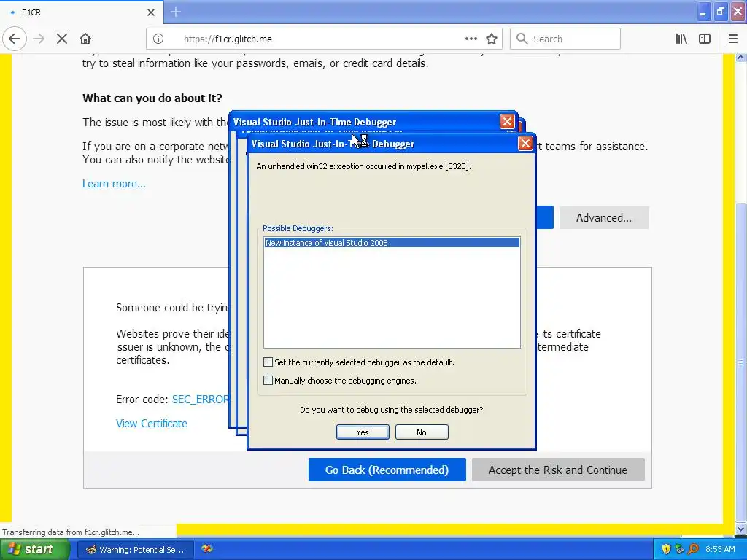
Task: Select New instance of Visual Studio 2008
Action: tap(392, 243)
